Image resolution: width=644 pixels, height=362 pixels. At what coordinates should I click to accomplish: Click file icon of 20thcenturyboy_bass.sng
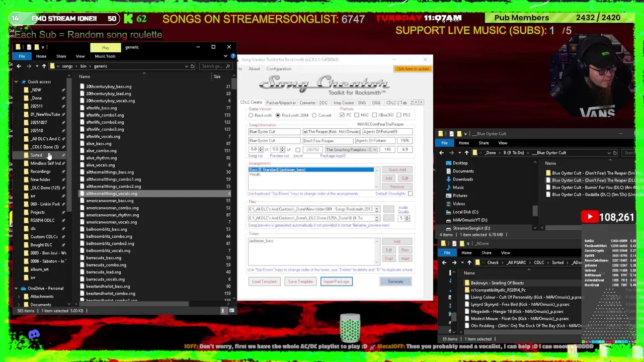(x=82, y=86)
